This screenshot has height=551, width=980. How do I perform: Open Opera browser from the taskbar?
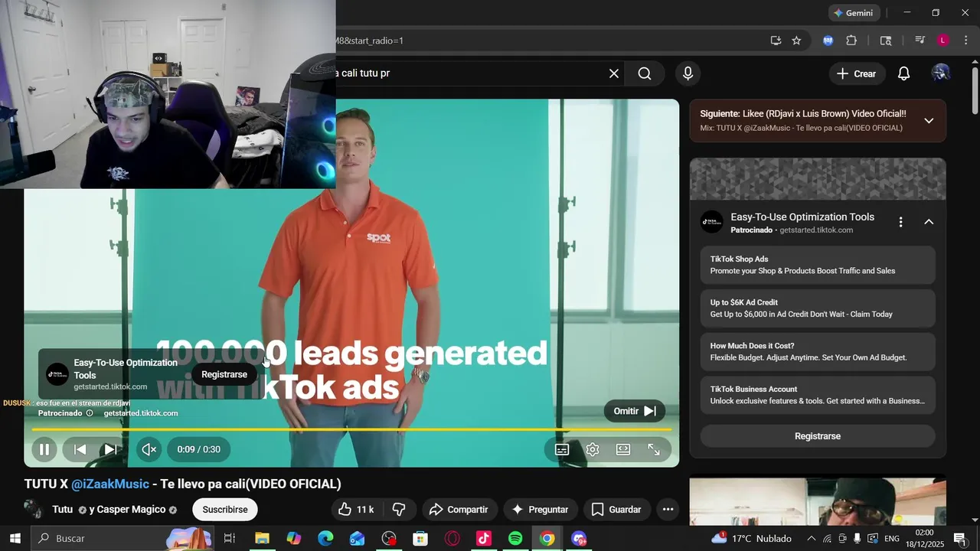coord(452,539)
